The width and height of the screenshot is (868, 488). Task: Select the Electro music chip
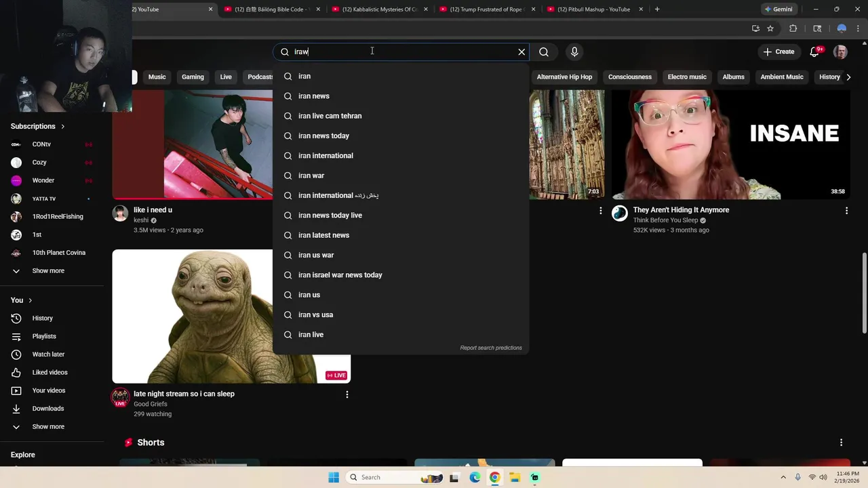pos(687,77)
